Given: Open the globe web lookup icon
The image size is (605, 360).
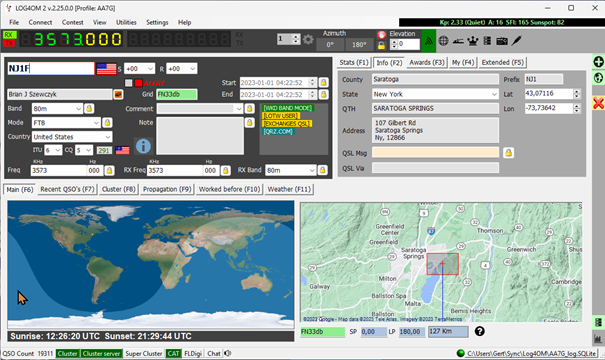Looking at the screenshot, I should [443, 41].
